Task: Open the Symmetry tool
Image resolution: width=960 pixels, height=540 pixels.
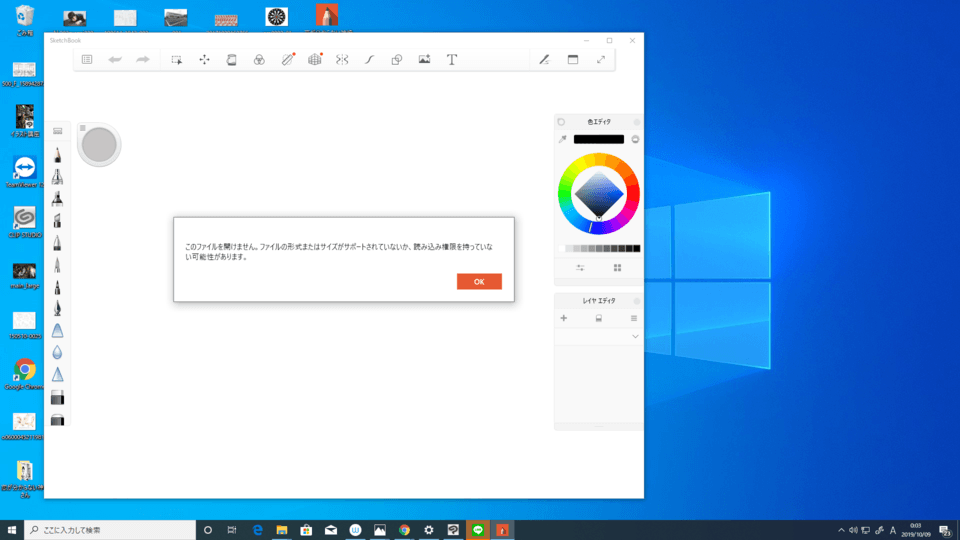Action: click(342, 60)
